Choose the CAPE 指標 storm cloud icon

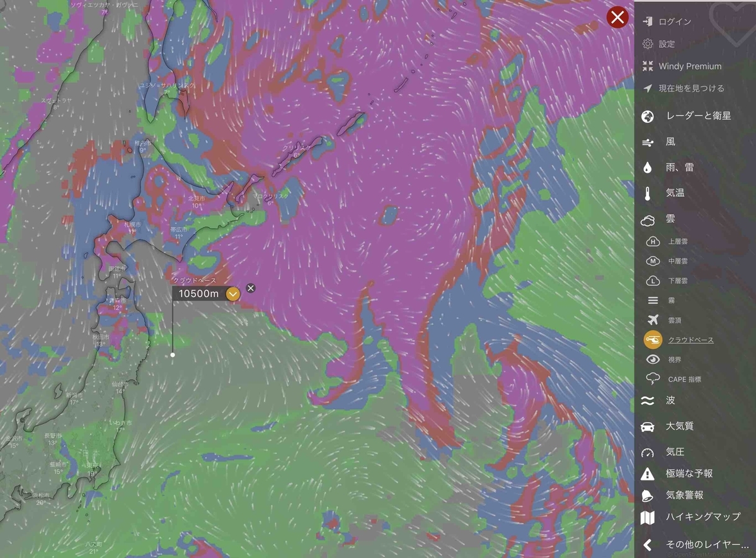point(653,379)
